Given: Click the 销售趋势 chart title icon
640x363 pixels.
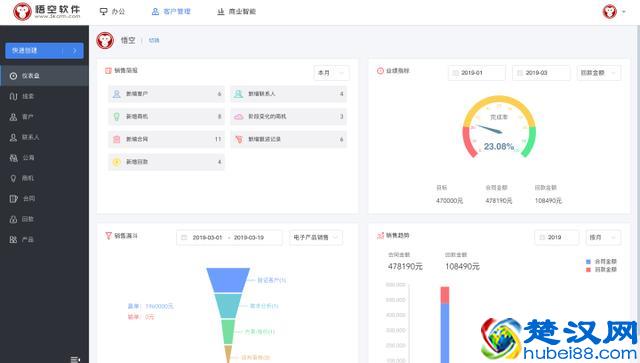Looking at the screenshot, I should pos(380,236).
